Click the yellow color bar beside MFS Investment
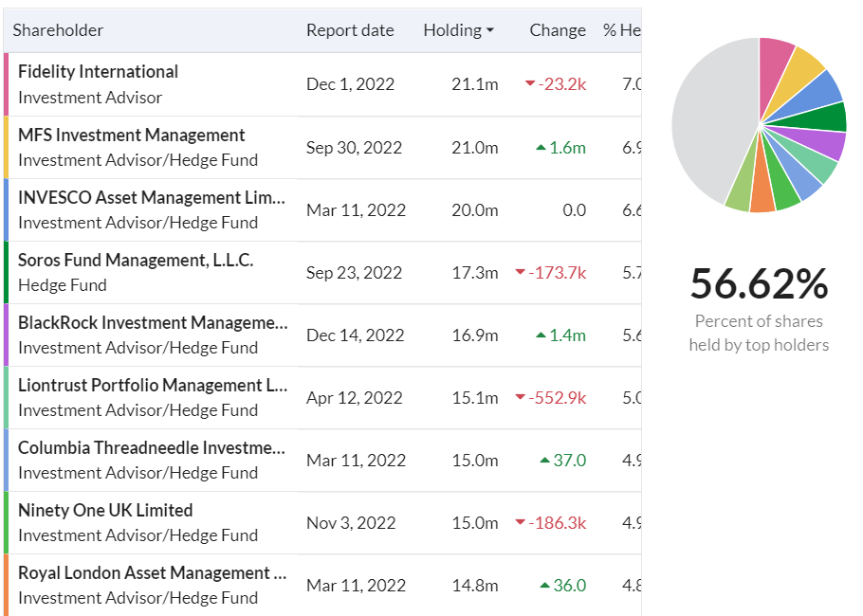The image size is (863, 616). [x=6, y=147]
